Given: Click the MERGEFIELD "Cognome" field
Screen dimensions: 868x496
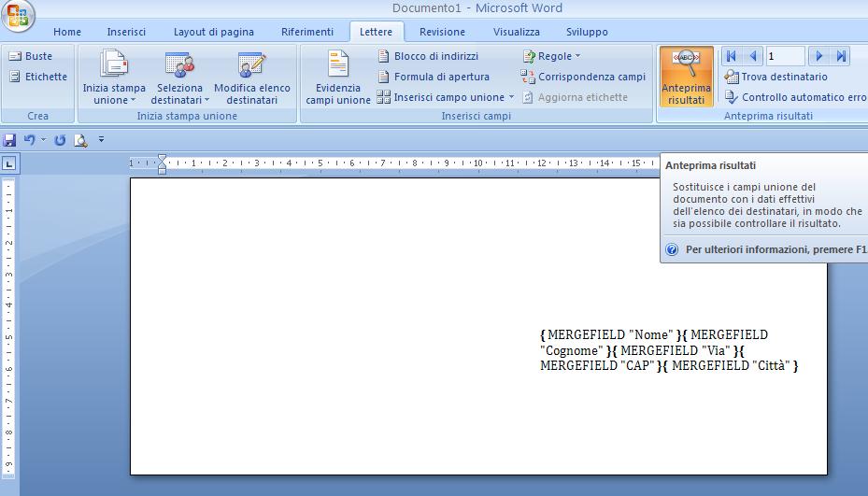Looking at the screenshot, I should (654, 342).
